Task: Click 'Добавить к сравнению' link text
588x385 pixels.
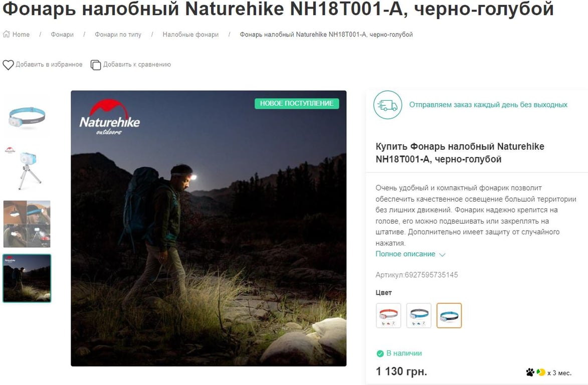Action: click(137, 65)
